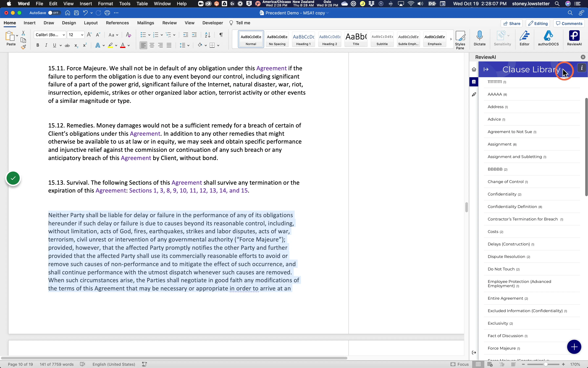Toggle Subscript formatting
This screenshot has width=588, height=368.
pyautogui.click(x=76, y=46)
